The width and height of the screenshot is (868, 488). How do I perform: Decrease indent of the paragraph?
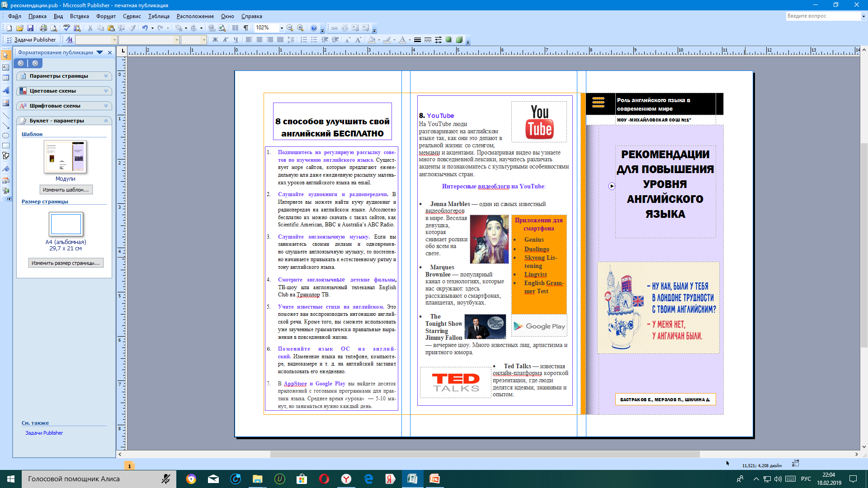[x=325, y=40]
